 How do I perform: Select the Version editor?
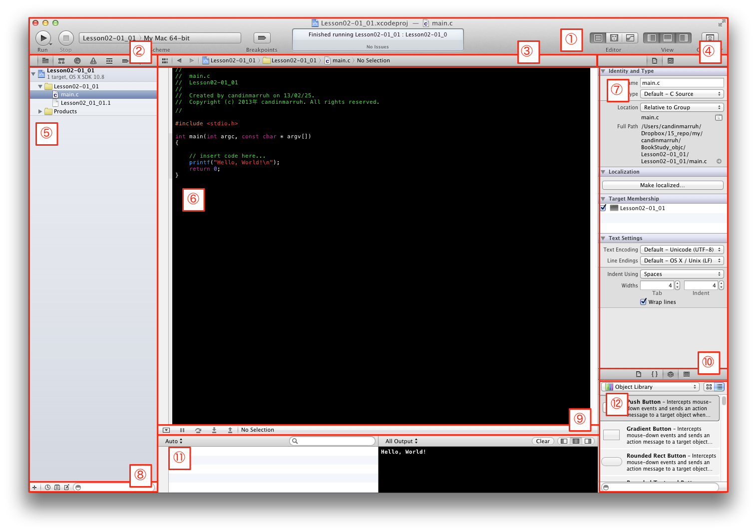[x=630, y=38]
